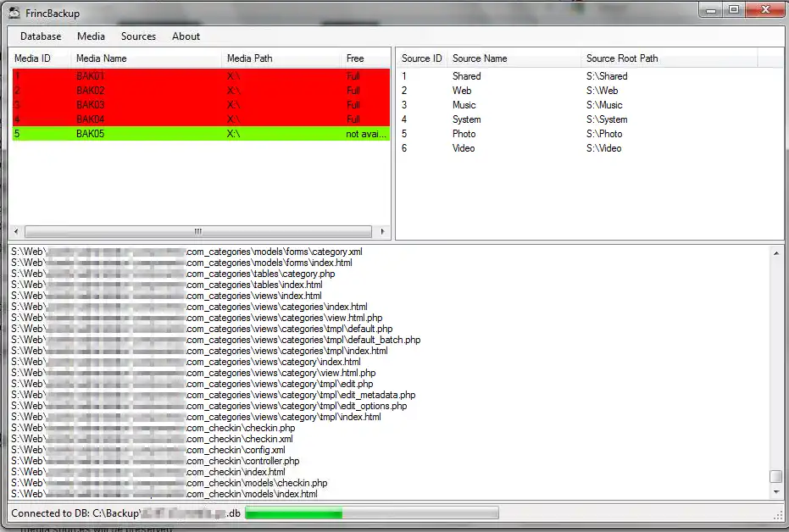The width and height of the screenshot is (789, 532).
Task: Click the log pane vertical scrollbar thumb
Action: 776,476
